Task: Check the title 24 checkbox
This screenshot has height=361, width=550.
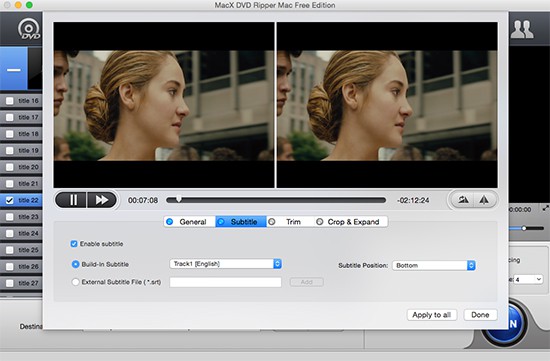Action: 10,233
